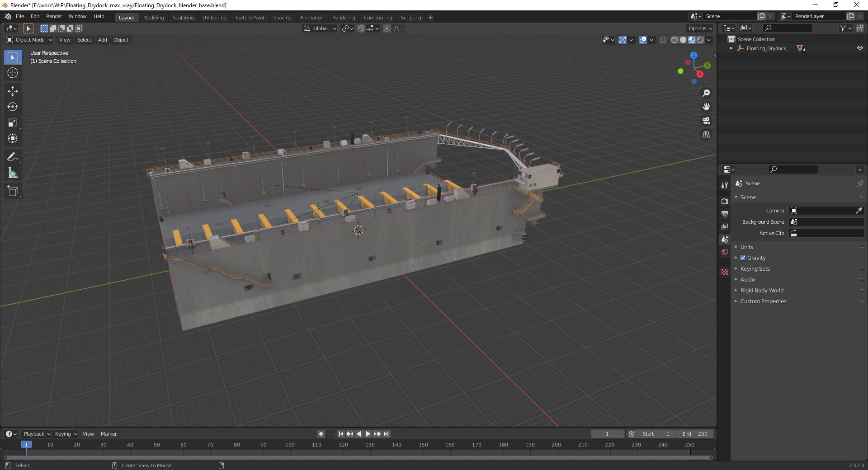Screen dimensions: 868x470
Task: Toggle proportional editing button
Action: coord(387,28)
